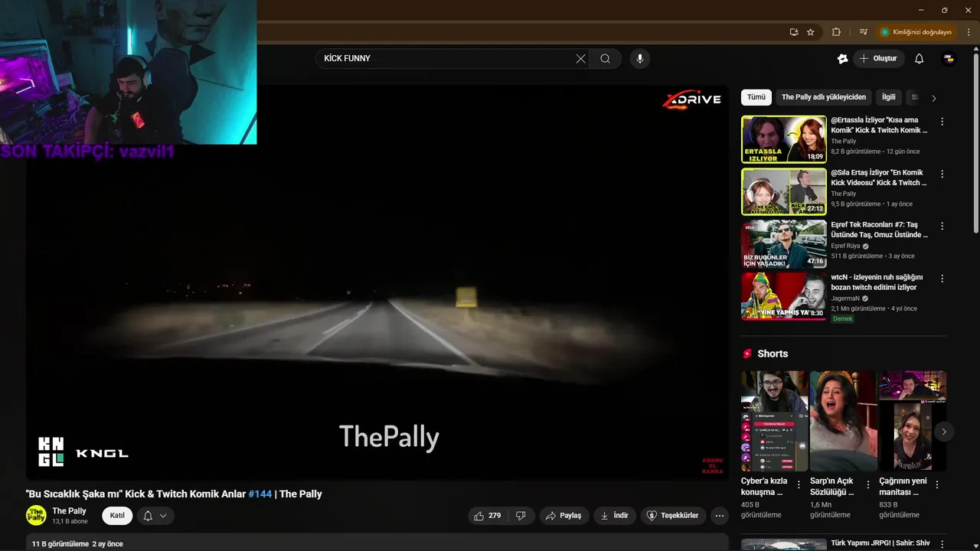Click the 13,1 B abone subscriber count
Image resolution: width=980 pixels, height=551 pixels.
point(70,522)
